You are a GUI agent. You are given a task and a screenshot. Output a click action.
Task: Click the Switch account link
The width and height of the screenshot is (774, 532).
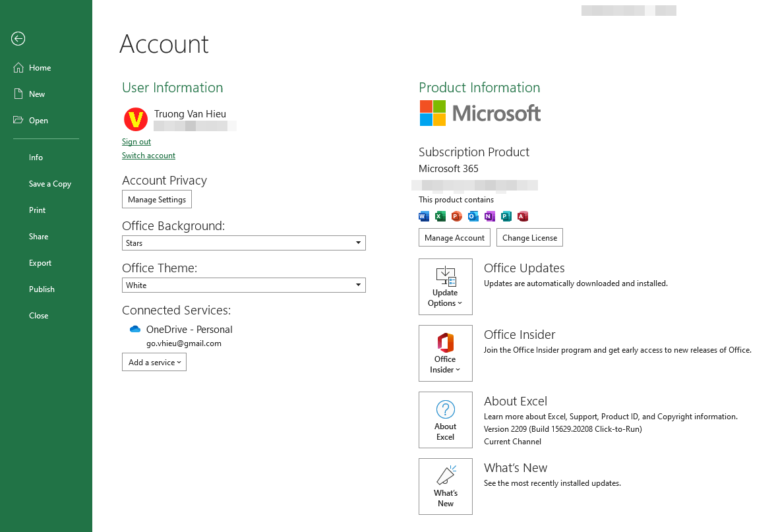pyautogui.click(x=148, y=156)
